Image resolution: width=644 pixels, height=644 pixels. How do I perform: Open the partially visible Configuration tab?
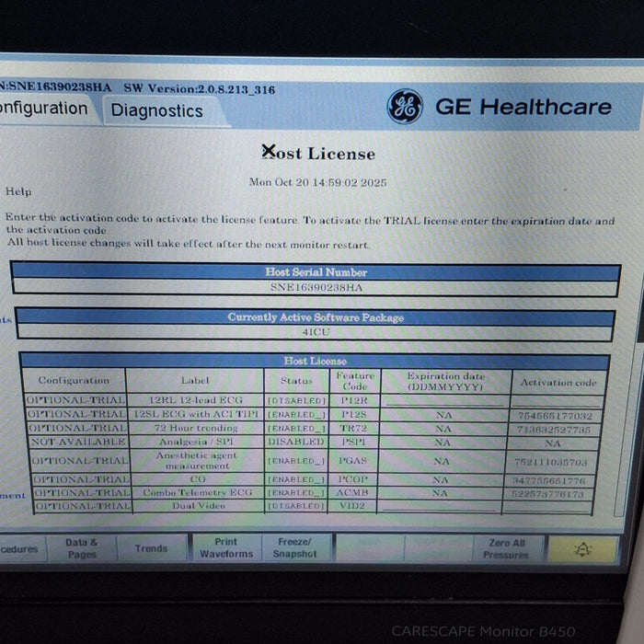(x=43, y=109)
